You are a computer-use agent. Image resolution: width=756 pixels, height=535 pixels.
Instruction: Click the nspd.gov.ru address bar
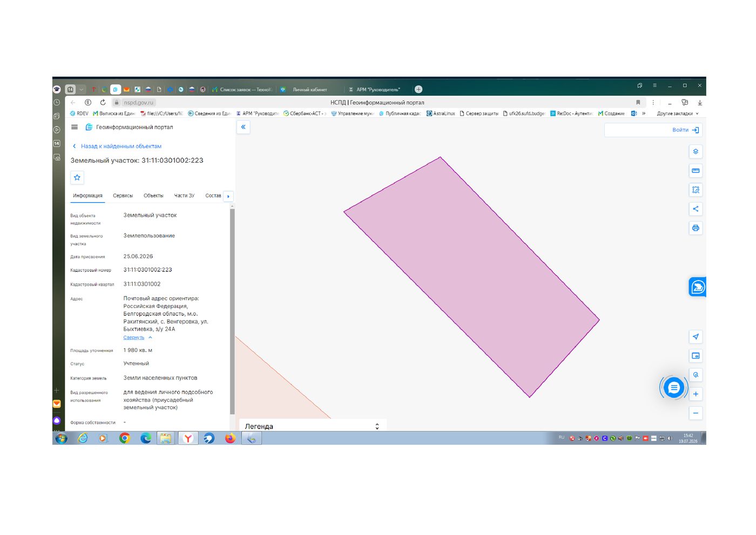tap(138, 103)
